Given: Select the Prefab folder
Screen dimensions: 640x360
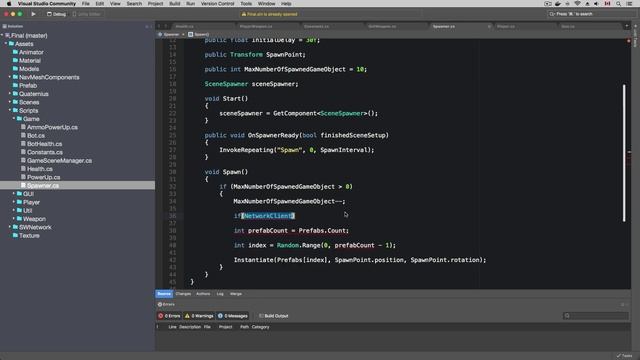Looking at the screenshot, I should pyautogui.click(x=28, y=86).
